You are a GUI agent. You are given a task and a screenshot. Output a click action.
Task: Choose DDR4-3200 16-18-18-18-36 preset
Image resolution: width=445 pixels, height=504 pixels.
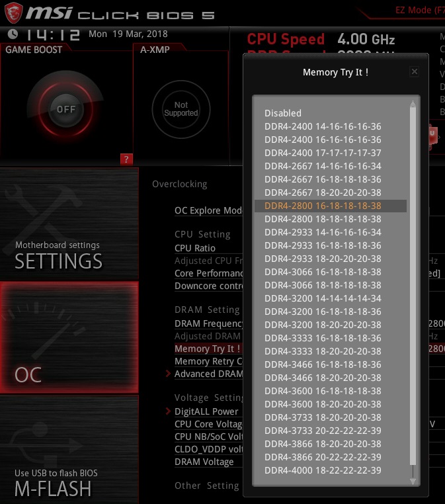click(323, 312)
